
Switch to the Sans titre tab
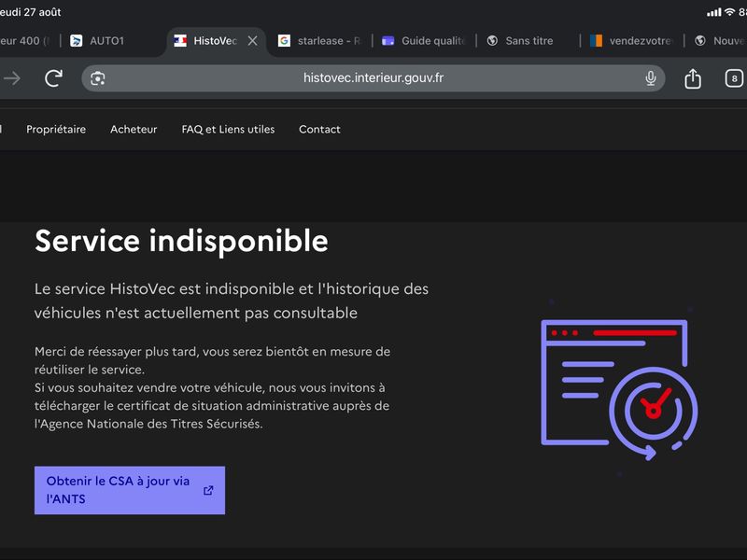[x=528, y=41]
